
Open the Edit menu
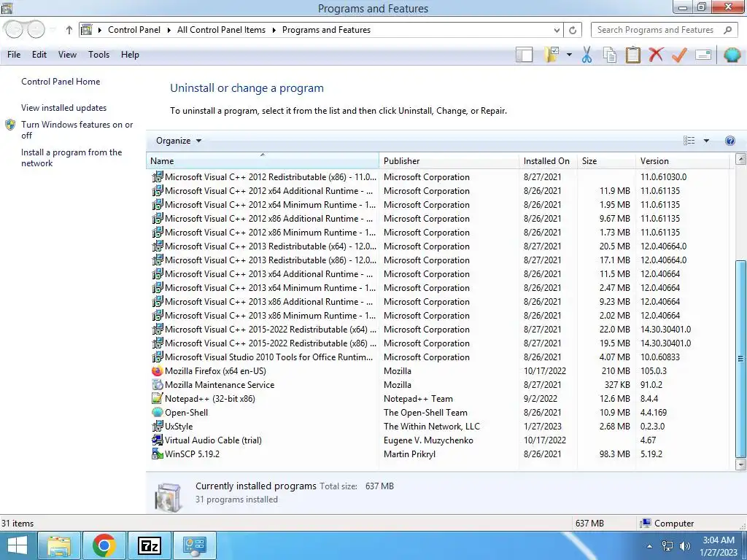(x=39, y=55)
